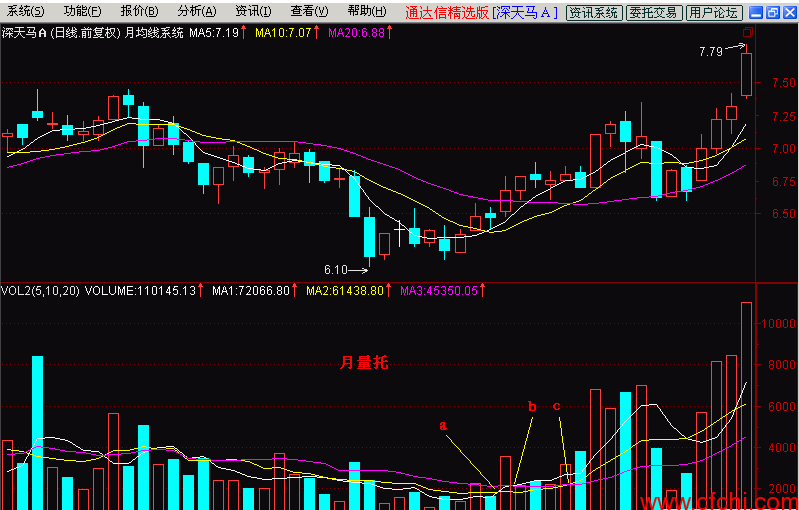Close the 通达信 window

(x=788, y=13)
